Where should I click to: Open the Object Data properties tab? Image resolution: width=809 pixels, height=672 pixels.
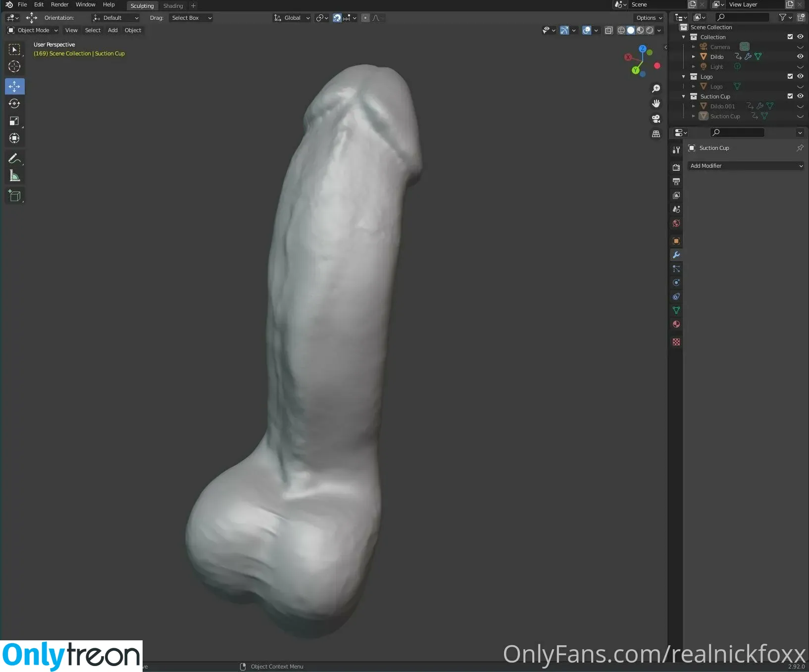[x=676, y=310]
